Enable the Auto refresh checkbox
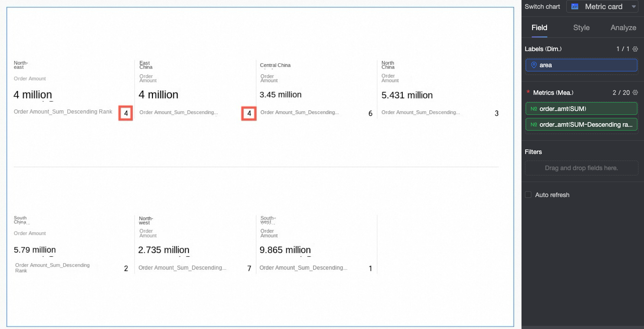 (528, 195)
